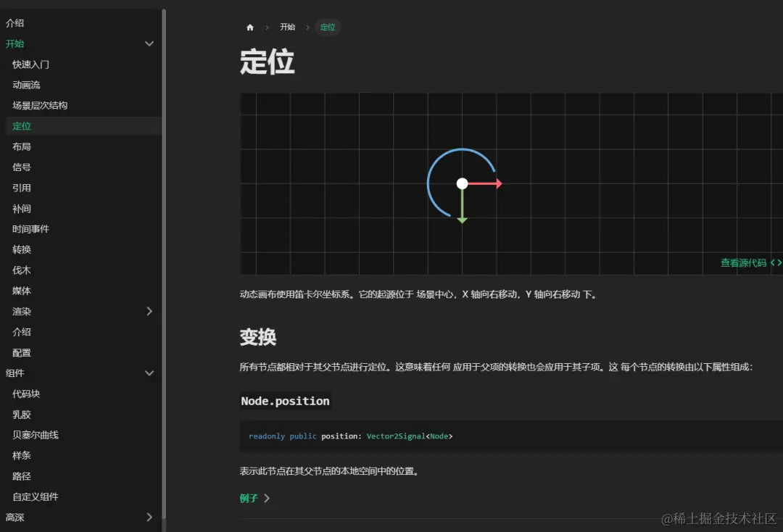The width and height of the screenshot is (783, 532).
Task: Click 开始 in the breadcrumb bar
Action: [287, 27]
